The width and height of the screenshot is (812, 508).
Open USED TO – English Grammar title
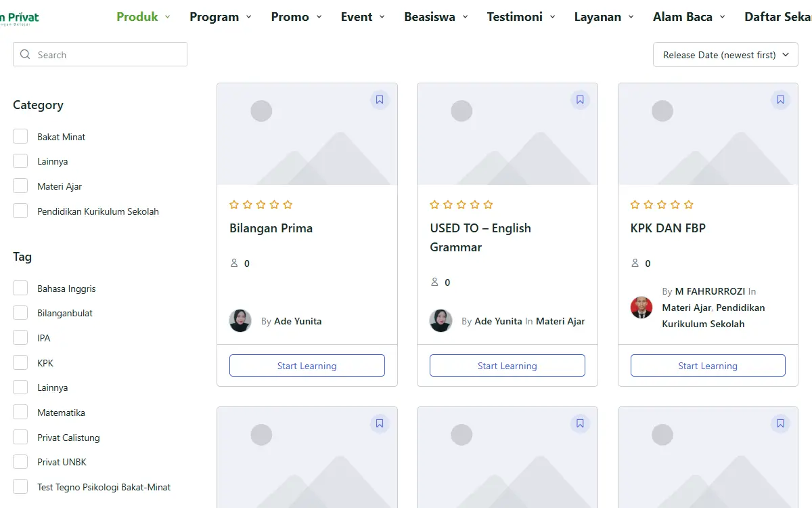tap(480, 238)
